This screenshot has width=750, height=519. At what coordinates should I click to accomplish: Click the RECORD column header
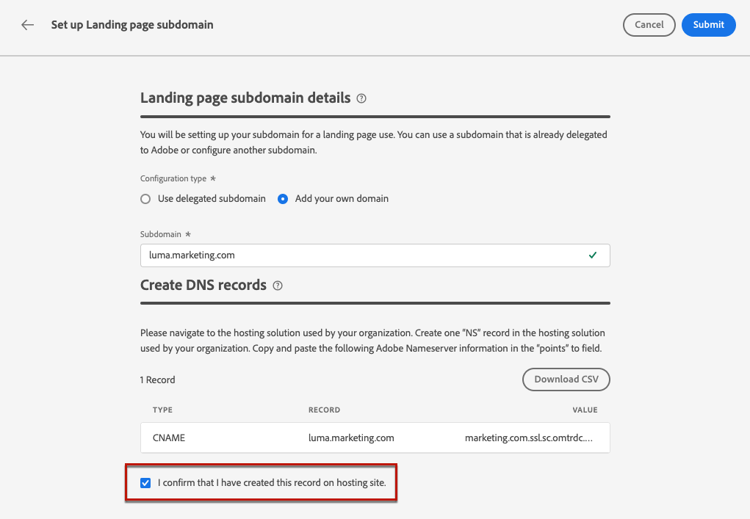click(324, 410)
